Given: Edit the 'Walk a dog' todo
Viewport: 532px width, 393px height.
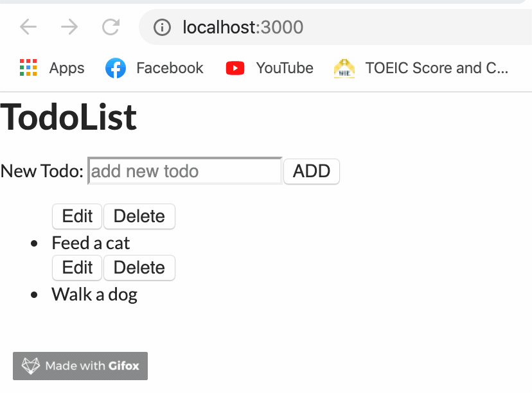Looking at the screenshot, I should (76, 268).
